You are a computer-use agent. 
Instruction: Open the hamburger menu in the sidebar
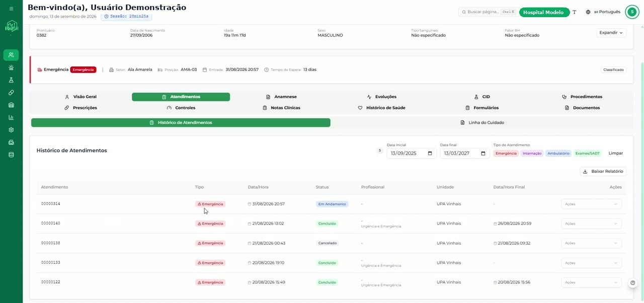click(x=11, y=9)
